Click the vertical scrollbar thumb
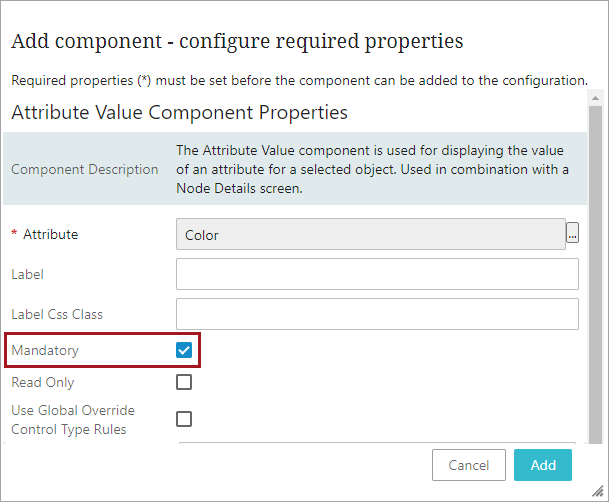This screenshot has height=502, width=609. coord(595,270)
